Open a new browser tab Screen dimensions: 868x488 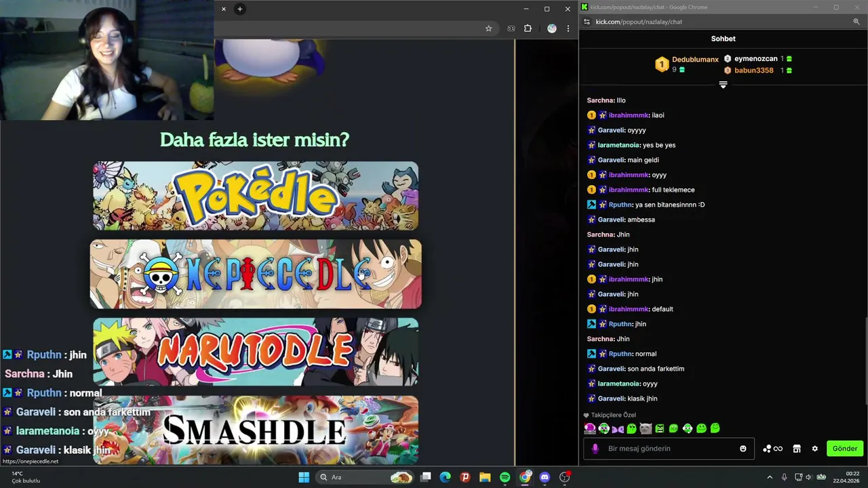[x=239, y=9]
